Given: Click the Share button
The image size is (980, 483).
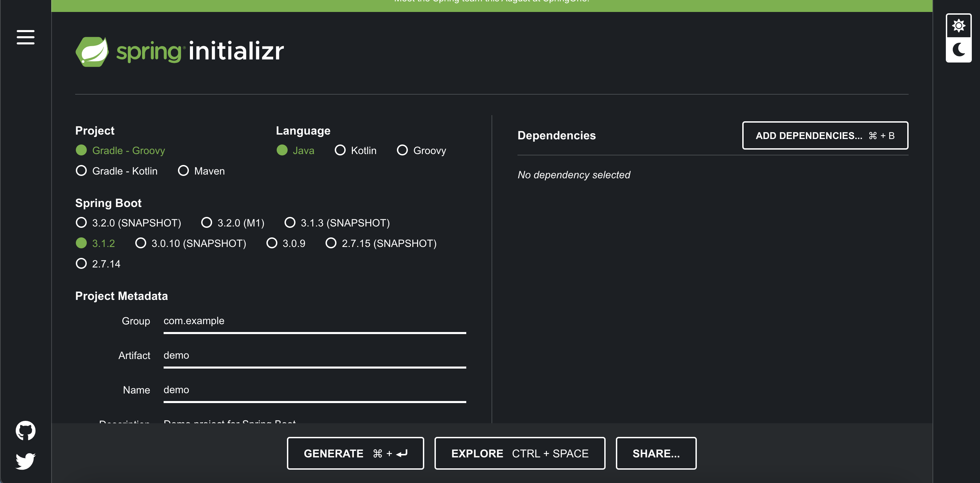Looking at the screenshot, I should click(656, 453).
